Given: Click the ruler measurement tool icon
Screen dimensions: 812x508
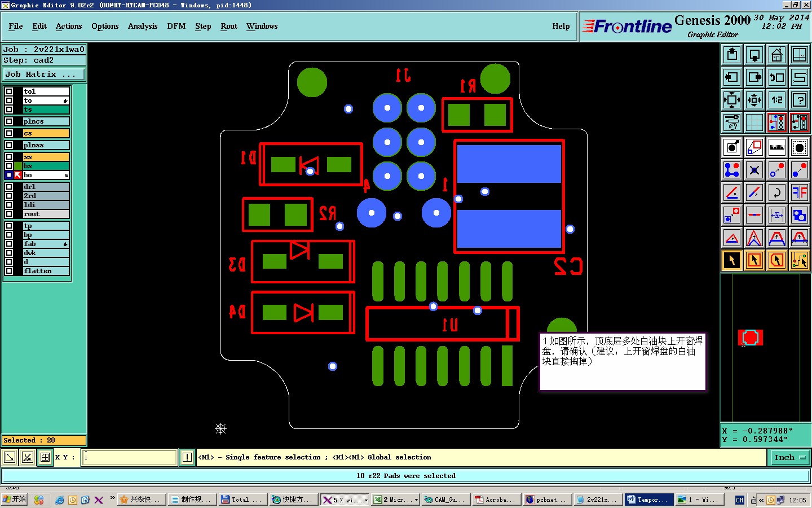Looking at the screenshot, I should [x=777, y=147].
